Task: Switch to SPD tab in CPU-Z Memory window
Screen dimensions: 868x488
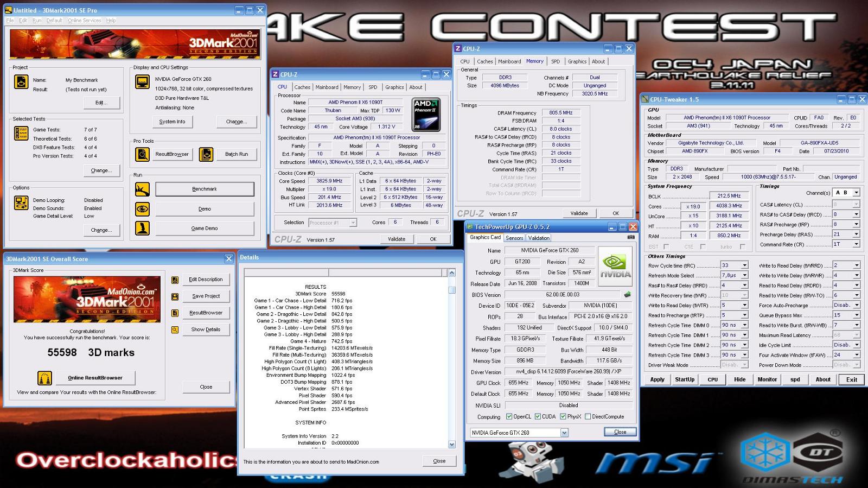Action: coord(556,61)
